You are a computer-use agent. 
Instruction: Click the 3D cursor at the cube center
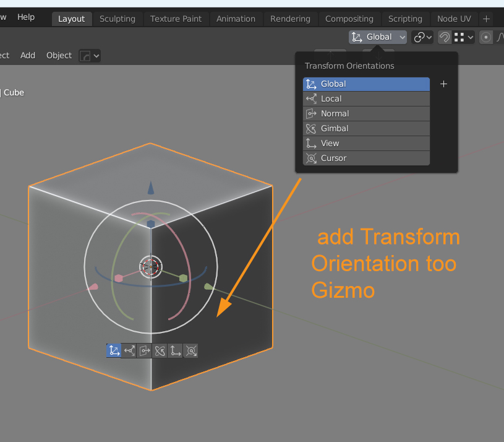point(151,267)
